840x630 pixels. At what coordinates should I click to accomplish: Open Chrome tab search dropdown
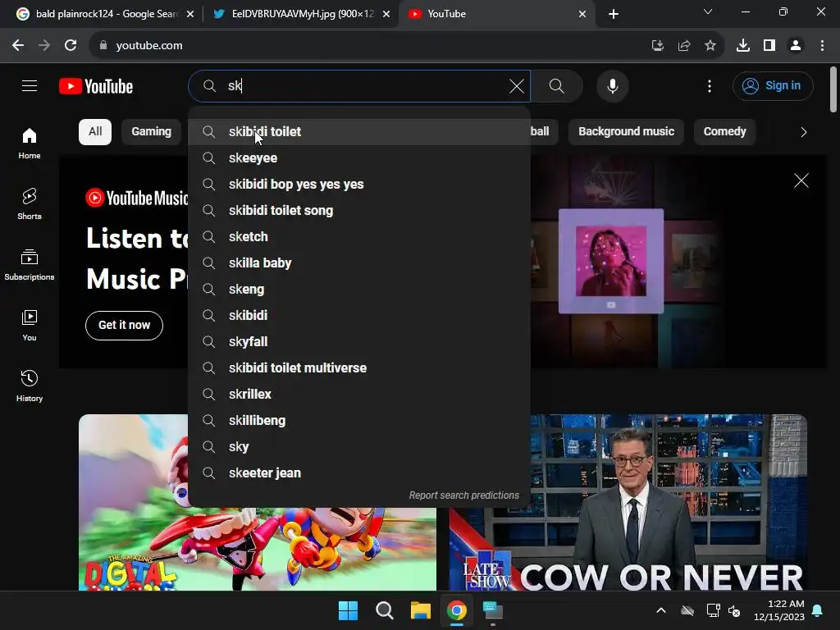707,11
